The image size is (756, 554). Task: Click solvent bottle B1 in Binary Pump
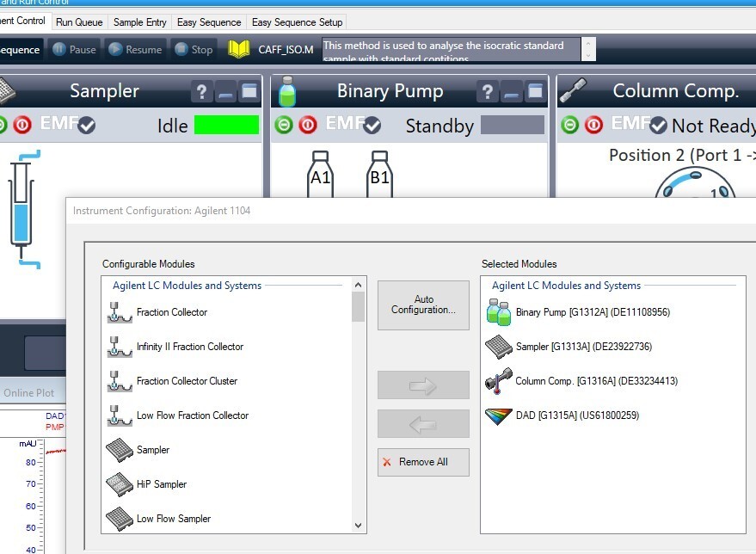[379, 174]
